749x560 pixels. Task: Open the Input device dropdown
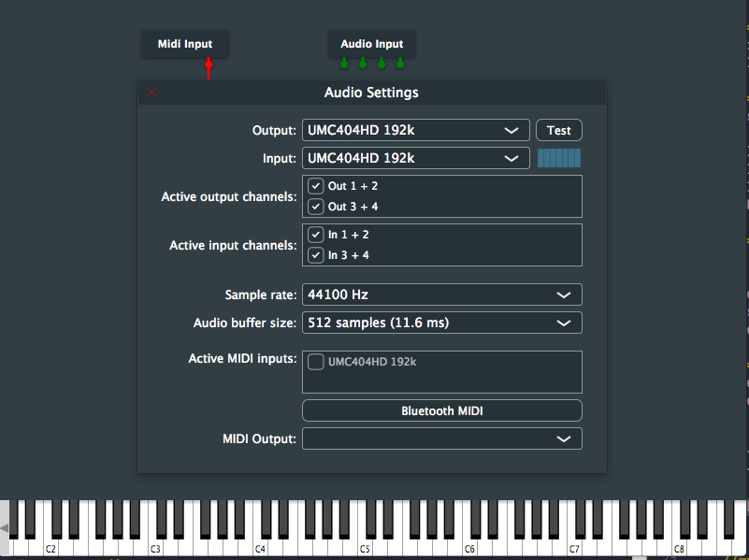[414, 158]
